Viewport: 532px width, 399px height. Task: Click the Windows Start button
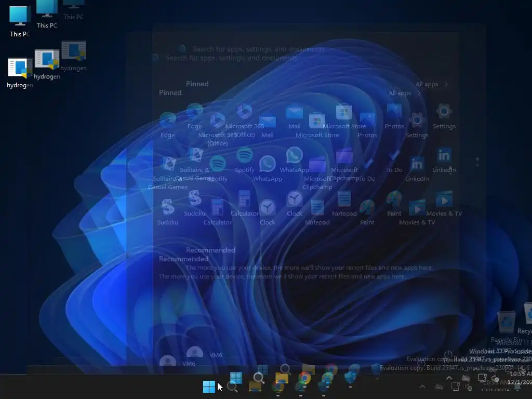point(209,387)
